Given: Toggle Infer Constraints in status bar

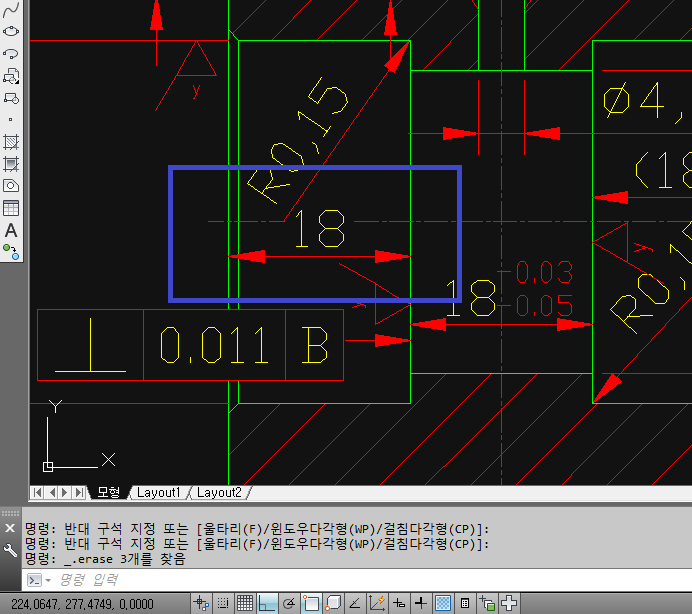Looking at the screenshot, I should tap(201, 603).
